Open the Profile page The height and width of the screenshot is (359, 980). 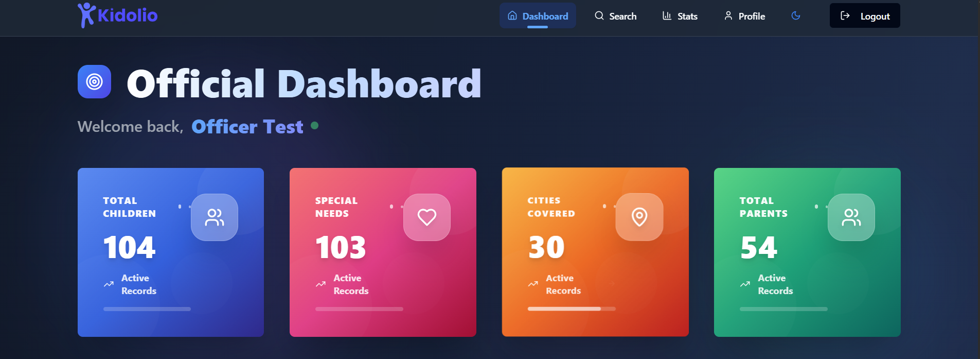click(x=744, y=16)
